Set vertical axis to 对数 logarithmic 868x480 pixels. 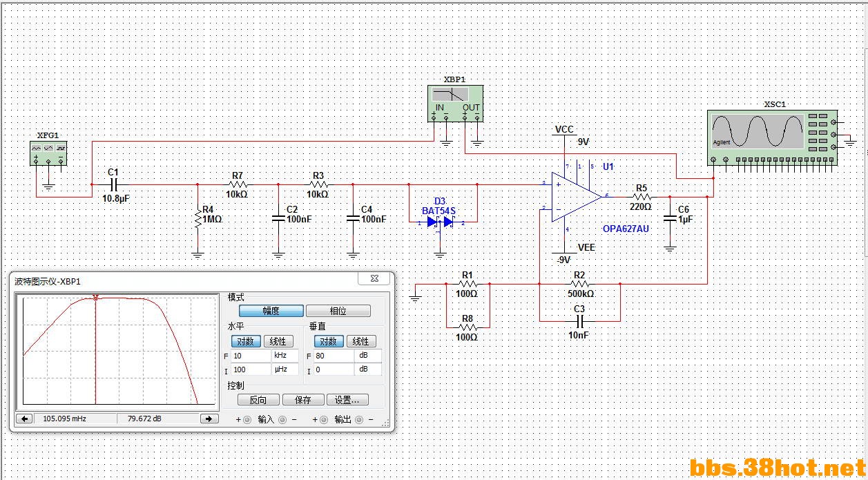click(328, 341)
